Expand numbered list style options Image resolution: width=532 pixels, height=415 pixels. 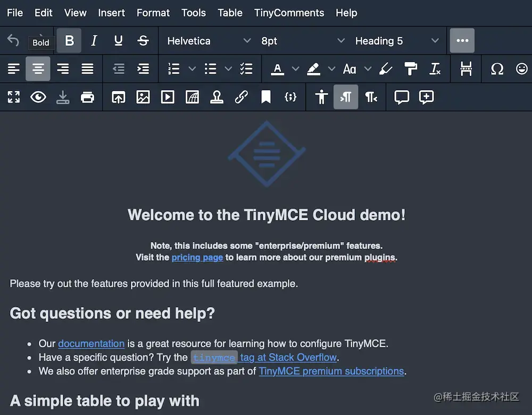tap(192, 69)
